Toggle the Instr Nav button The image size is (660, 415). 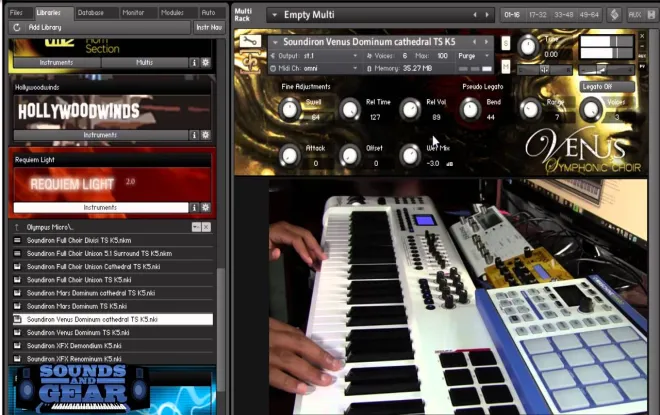pos(209,27)
